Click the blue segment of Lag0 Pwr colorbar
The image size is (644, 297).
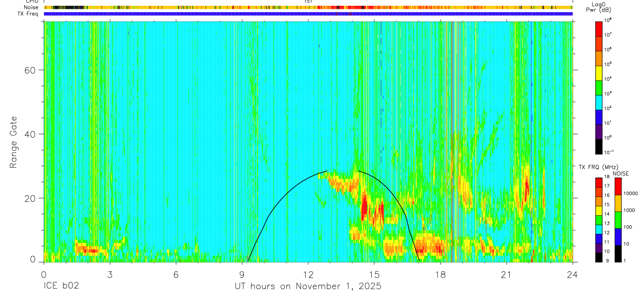click(x=599, y=116)
